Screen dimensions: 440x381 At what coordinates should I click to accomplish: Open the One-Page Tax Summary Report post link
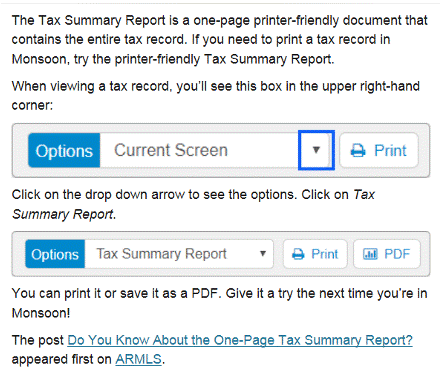[x=240, y=340]
